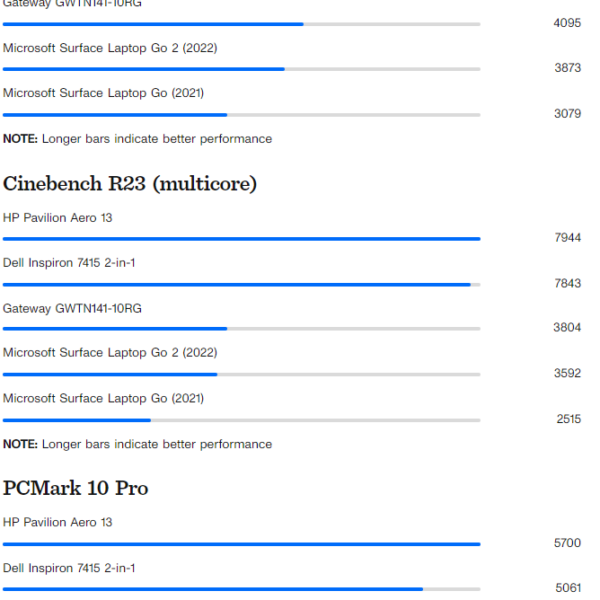
Task: Select Surface Laptop Go 2 label scoring 3873
Action: (110, 47)
